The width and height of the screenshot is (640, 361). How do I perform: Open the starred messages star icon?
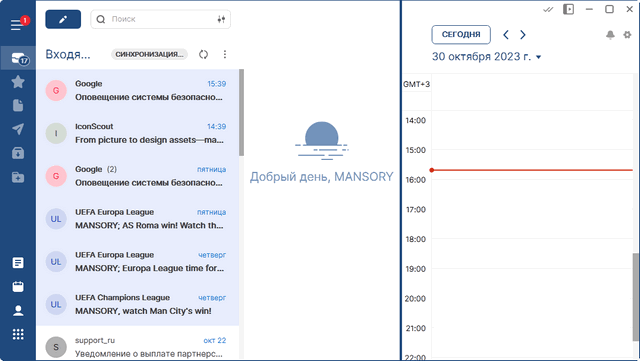point(18,82)
